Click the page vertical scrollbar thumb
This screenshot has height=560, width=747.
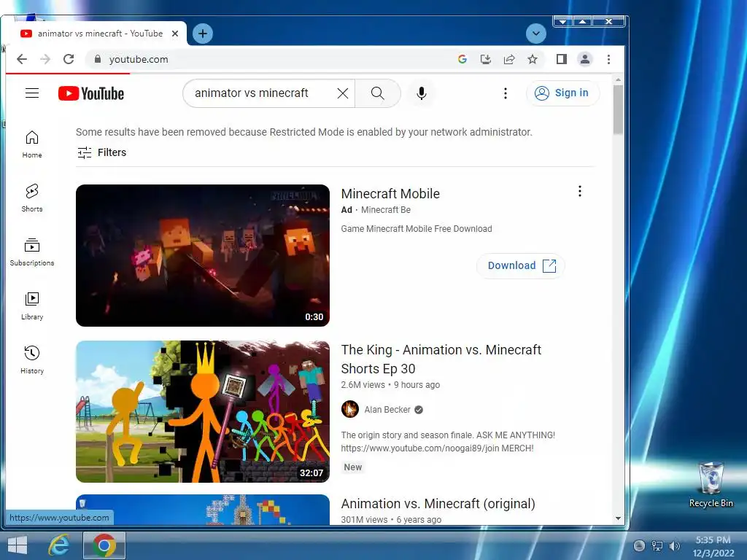[x=618, y=109]
